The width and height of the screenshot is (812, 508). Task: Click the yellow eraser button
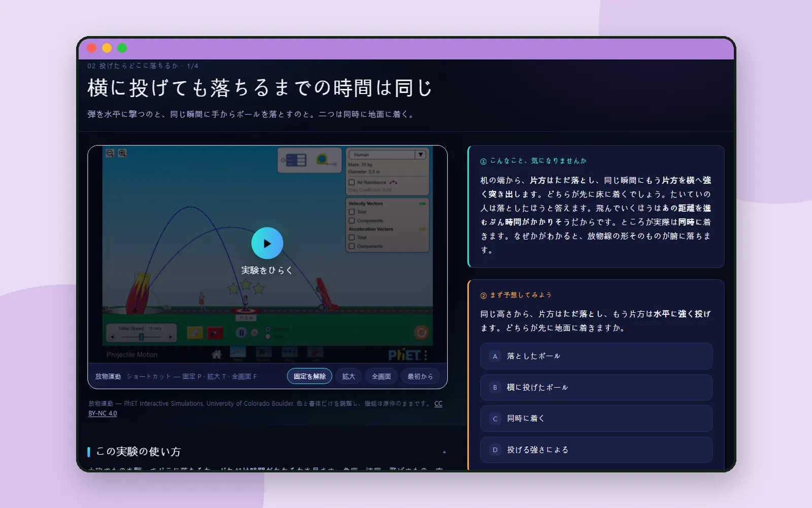195,333
